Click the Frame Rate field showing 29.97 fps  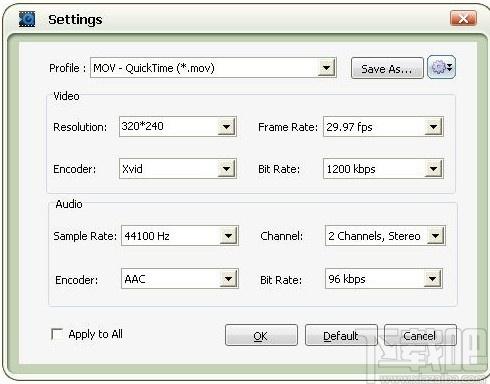tap(383, 127)
